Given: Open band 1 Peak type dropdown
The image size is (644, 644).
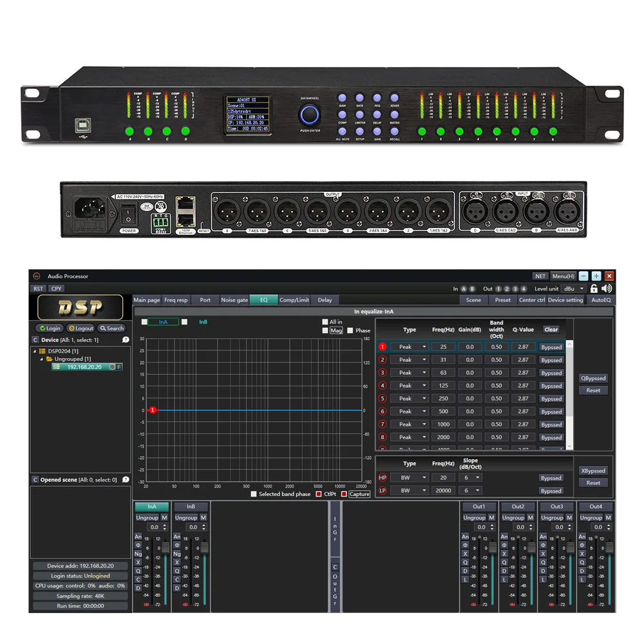Looking at the screenshot, I should coord(409,346).
